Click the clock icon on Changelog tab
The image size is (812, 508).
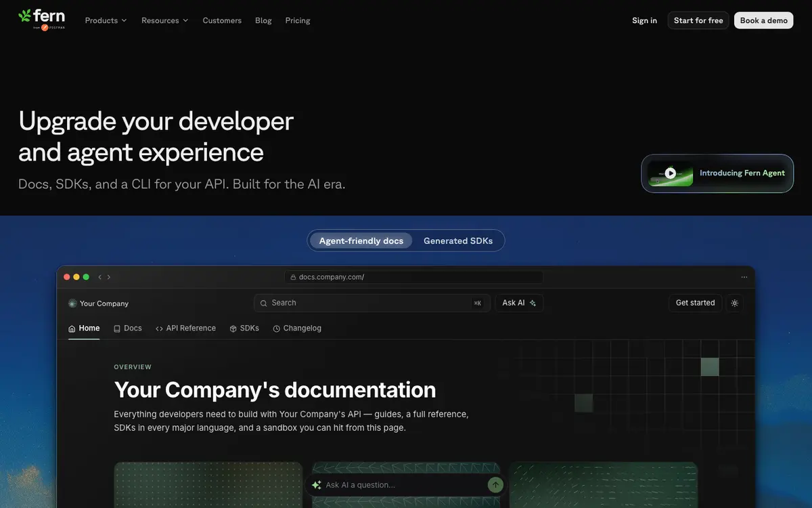(276, 329)
